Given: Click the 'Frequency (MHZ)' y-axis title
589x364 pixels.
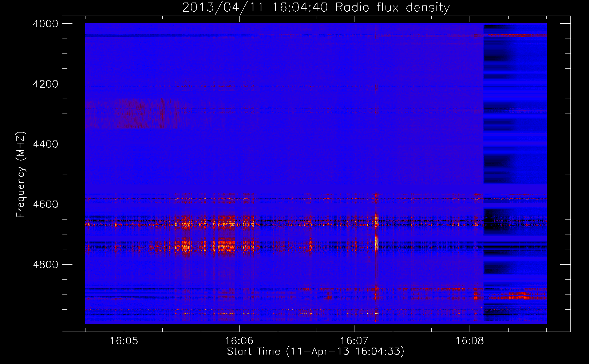Looking at the screenshot, I should [21, 175].
